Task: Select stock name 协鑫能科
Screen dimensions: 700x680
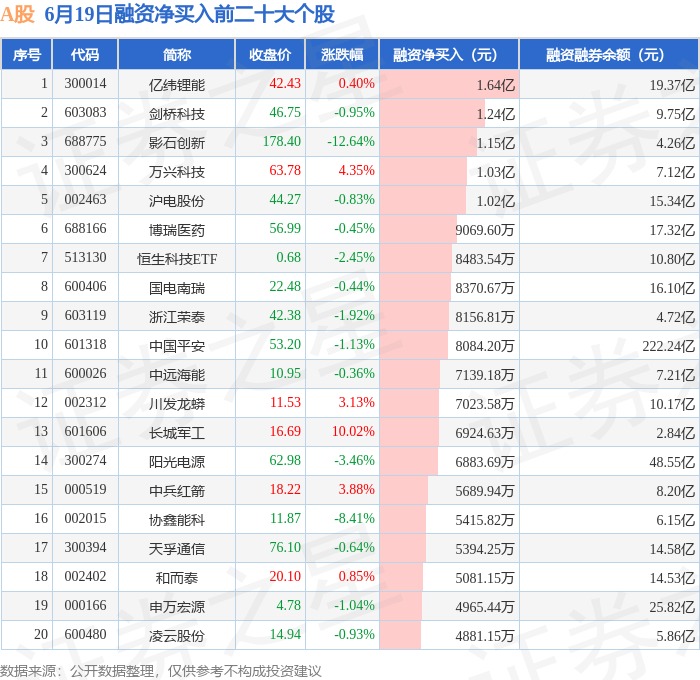Action: (x=177, y=520)
